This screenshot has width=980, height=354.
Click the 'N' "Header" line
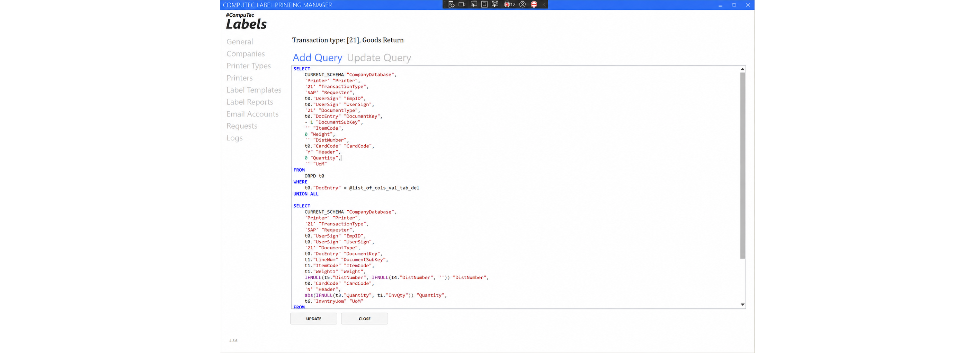pos(323,289)
